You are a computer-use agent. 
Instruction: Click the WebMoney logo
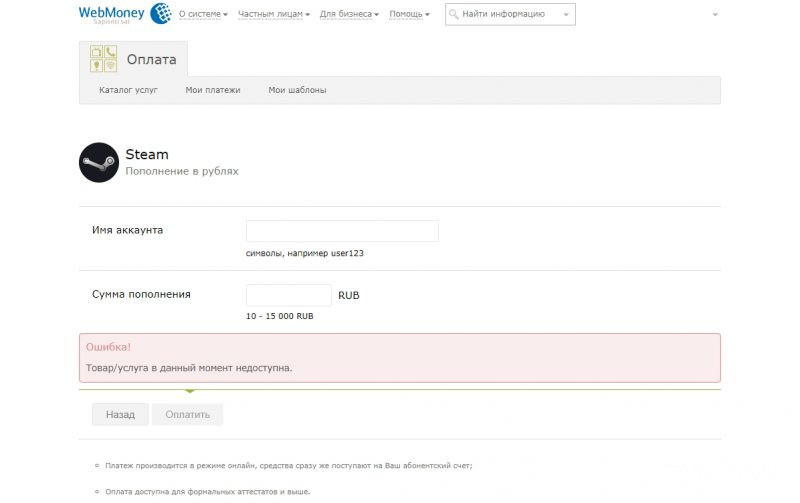point(125,13)
